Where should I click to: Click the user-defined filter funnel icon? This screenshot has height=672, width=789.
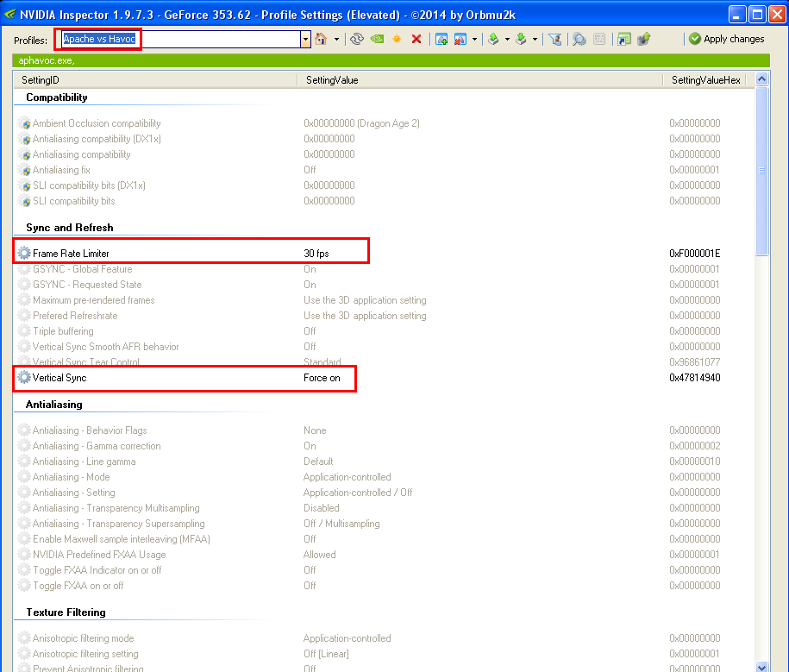[x=555, y=39]
